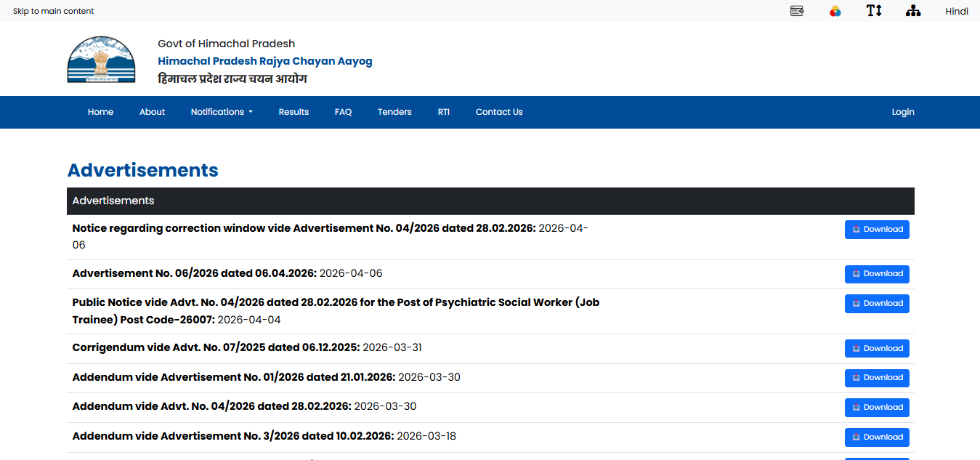Download Corrigendum vide Advt. No. 07/2025
Viewport: 980px width, 460px height.
pyautogui.click(x=877, y=349)
